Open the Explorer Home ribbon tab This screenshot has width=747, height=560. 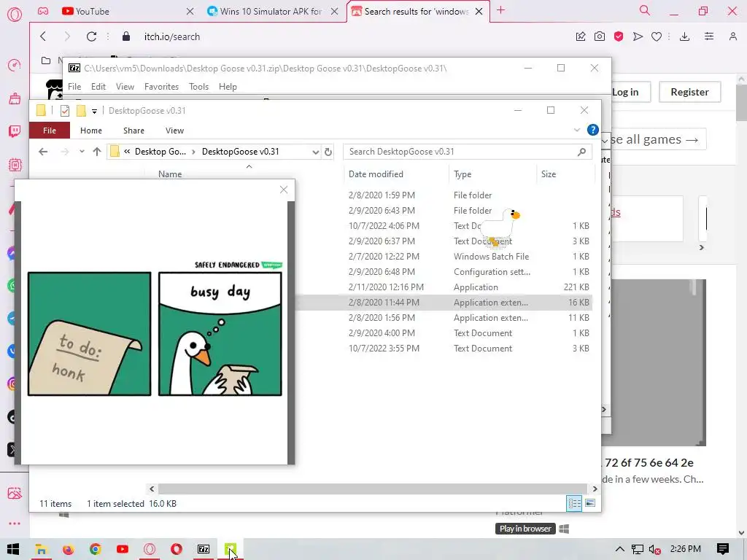pos(91,131)
